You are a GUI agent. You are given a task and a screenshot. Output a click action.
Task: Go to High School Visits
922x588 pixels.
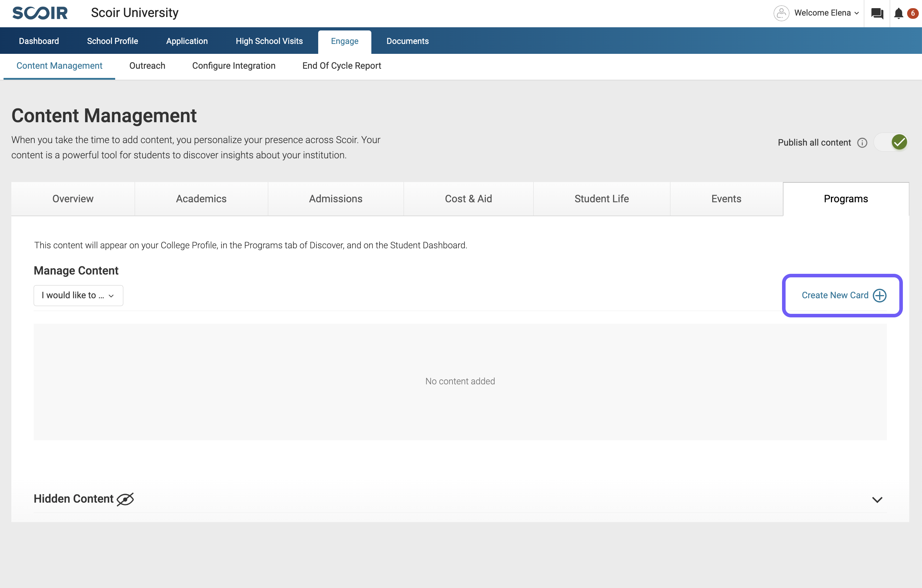269,41
